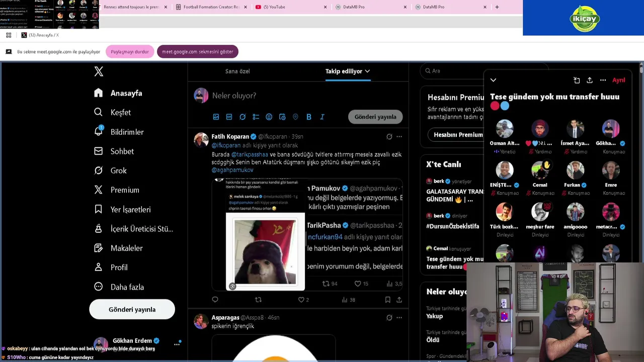Open Grok in sidebar
Viewport: 644px width, 362px height.
click(x=110, y=170)
